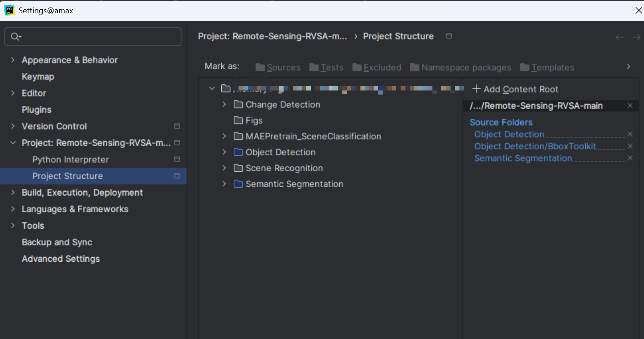
Task: Mark folder as Templates
Action: [x=547, y=68]
